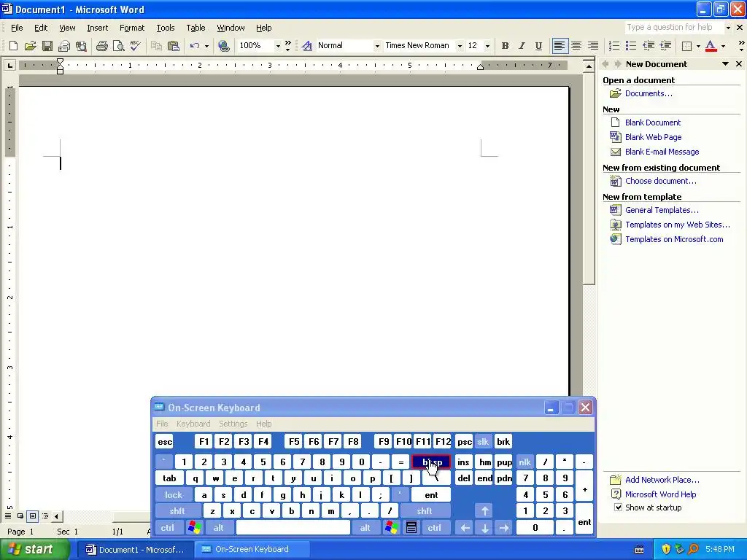Viewport: 747px width, 560px height.
Task: Save the document with floppy icon
Action: 47,46
